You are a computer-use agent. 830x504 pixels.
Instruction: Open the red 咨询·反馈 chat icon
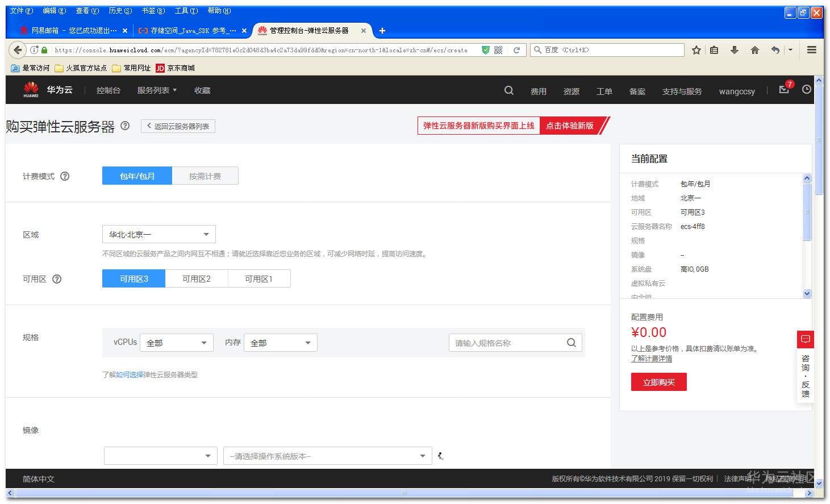click(806, 339)
